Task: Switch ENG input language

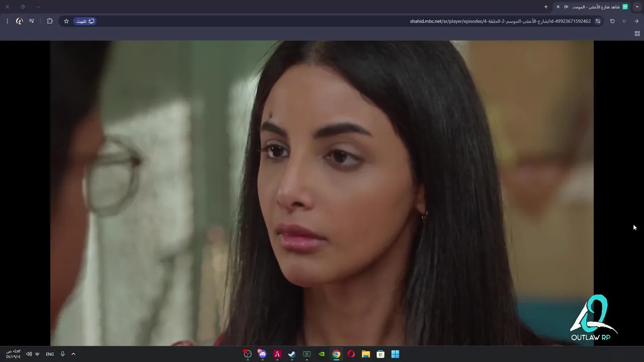Action: (50, 354)
